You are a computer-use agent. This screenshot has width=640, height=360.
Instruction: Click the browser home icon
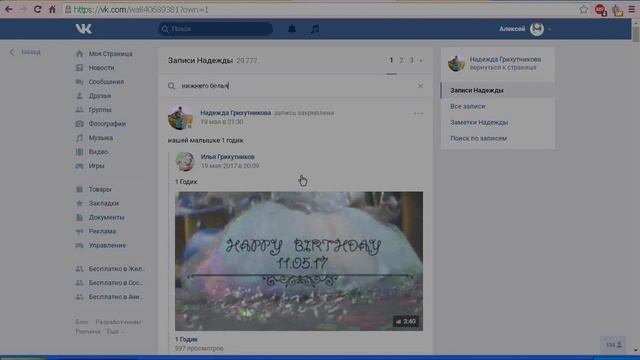coord(52,9)
